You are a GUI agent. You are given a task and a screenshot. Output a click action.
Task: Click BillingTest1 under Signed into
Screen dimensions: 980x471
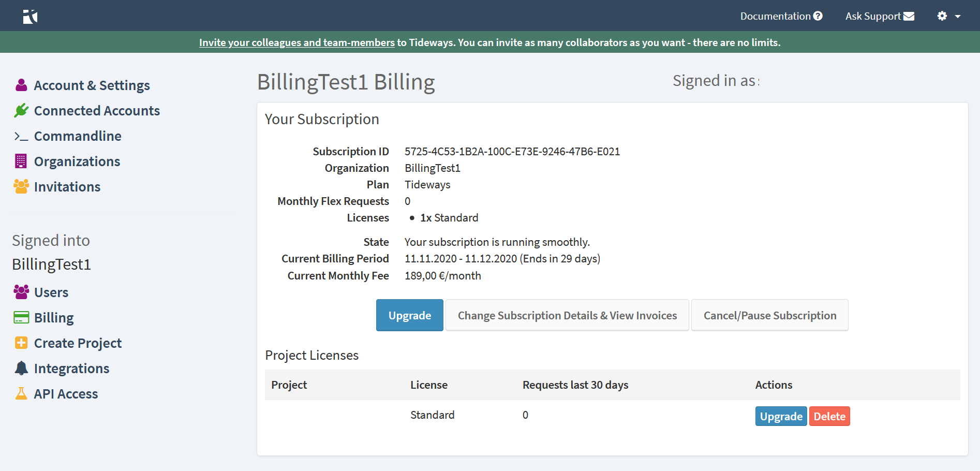(x=52, y=264)
